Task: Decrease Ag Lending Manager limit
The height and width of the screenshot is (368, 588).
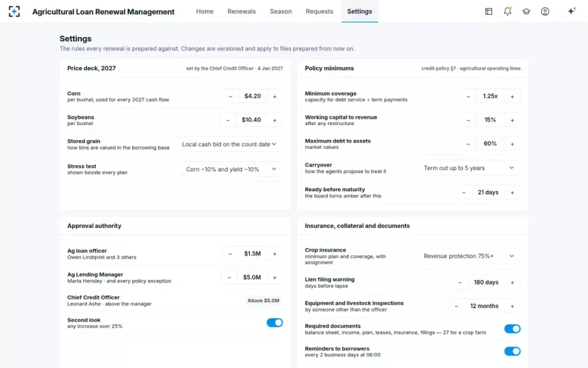Action: click(229, 278)
